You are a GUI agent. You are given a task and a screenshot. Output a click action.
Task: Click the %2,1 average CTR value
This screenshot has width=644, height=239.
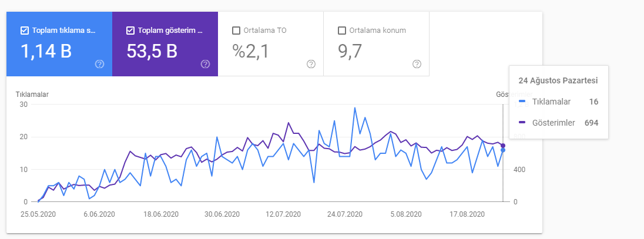tap(250, 52)
